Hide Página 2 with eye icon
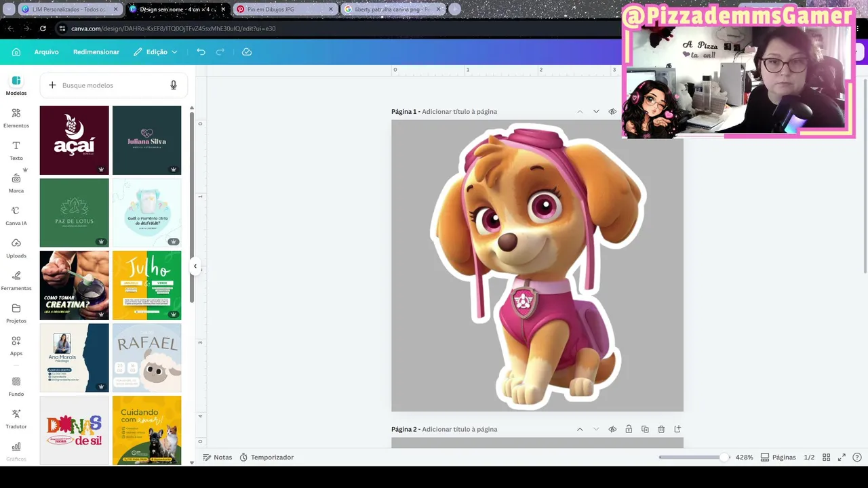The width and height of the screenshot is (868, 488). click(612, 430)
